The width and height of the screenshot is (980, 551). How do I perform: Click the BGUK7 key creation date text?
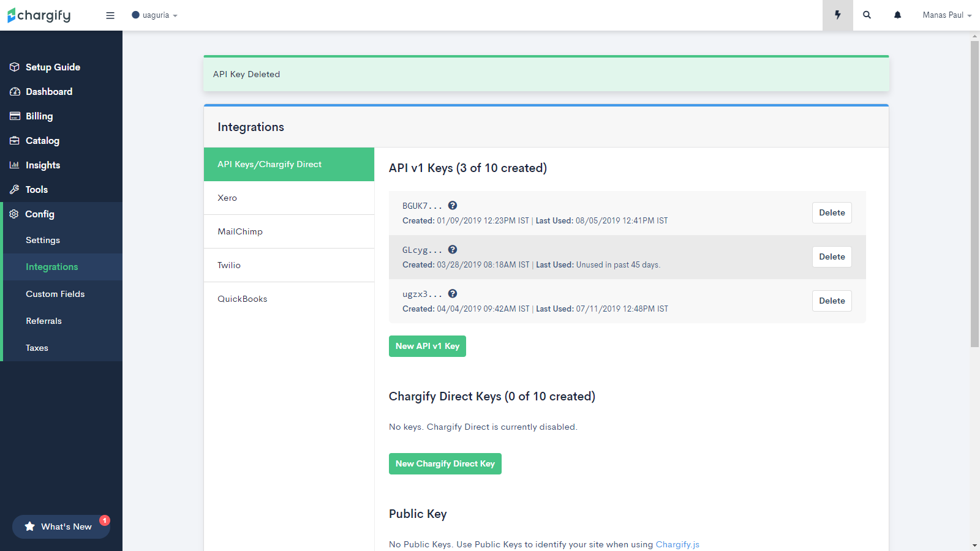coord(483,221)
